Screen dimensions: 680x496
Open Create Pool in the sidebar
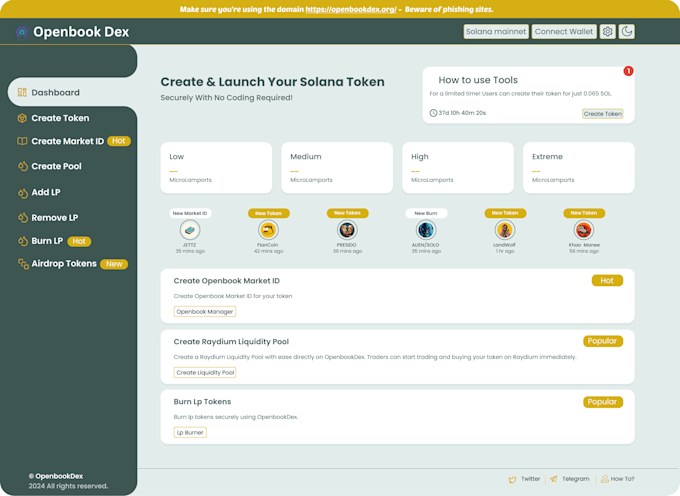(56, 166)
